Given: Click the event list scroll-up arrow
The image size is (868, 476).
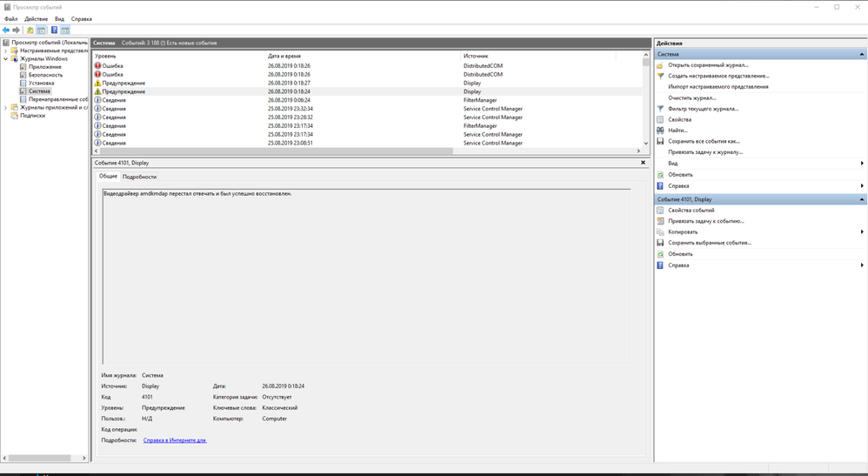Looking at the screenshot, I should 646,55.
